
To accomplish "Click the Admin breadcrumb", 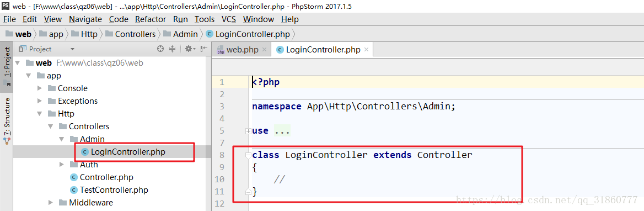I will 180,34.
